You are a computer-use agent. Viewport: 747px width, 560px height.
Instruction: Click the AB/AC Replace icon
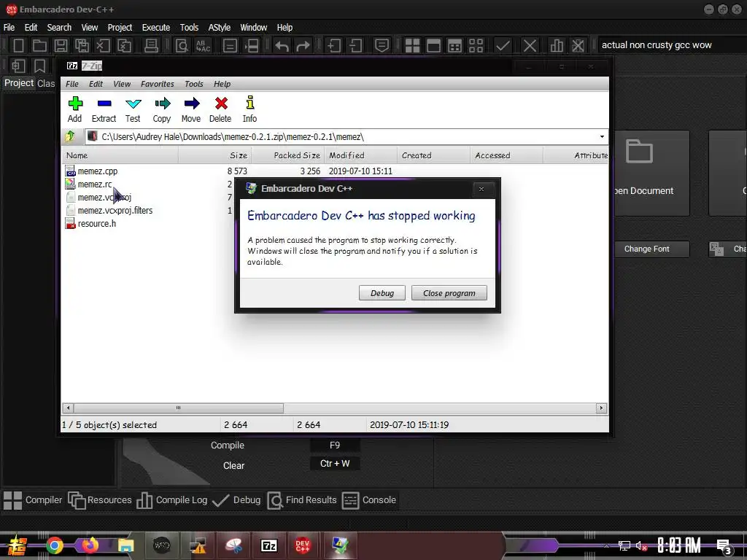coord(203,46)
